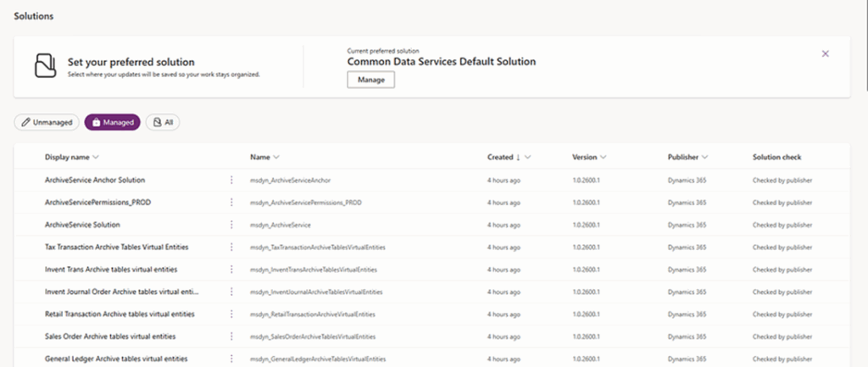868x367 pixels.
Task: Open ellipsis menu for Sales Order Archive
Action: point(231,336)
